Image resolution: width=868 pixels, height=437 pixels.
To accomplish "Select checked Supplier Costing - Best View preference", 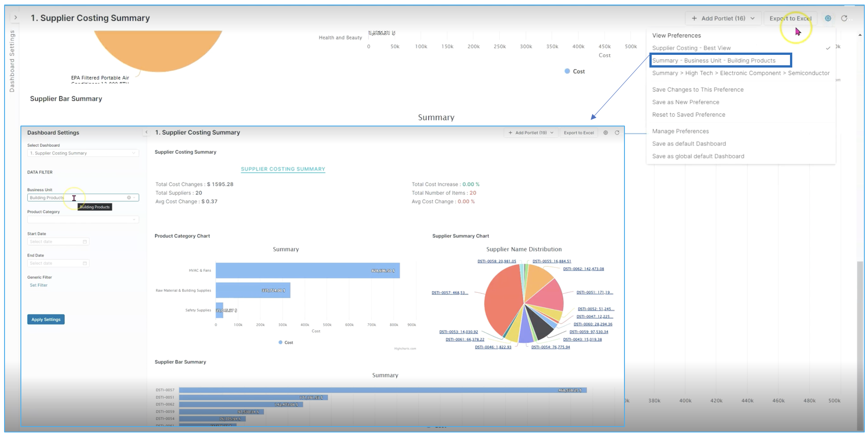I will tap(691, 48).
